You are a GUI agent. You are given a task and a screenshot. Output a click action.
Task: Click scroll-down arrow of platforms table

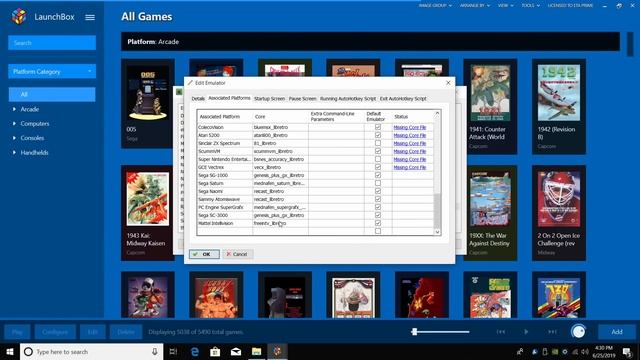pyautogui.click(x=437, y=232)
